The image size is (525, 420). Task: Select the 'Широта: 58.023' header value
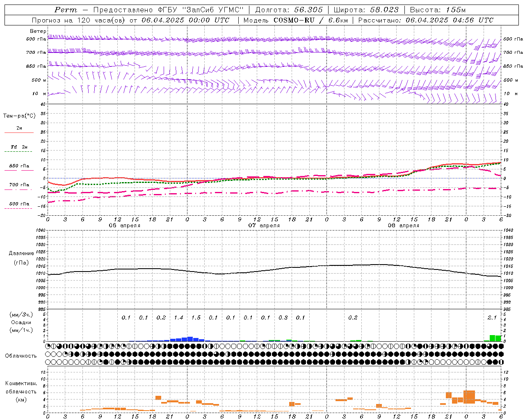tap(366, 10)
